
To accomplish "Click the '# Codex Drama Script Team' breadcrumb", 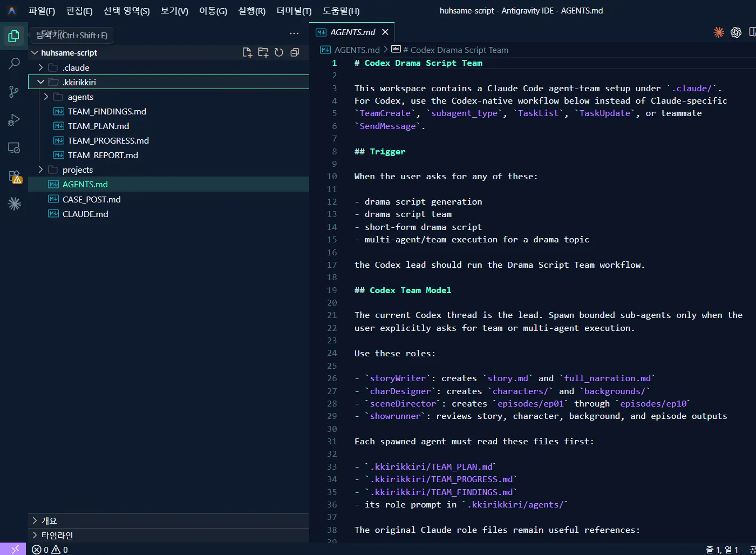I will (x=450, y=50).
